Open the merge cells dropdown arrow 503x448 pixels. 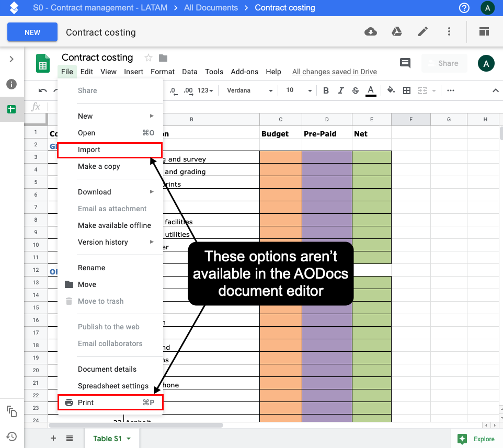pyautogui.click(x=433, y=91)
